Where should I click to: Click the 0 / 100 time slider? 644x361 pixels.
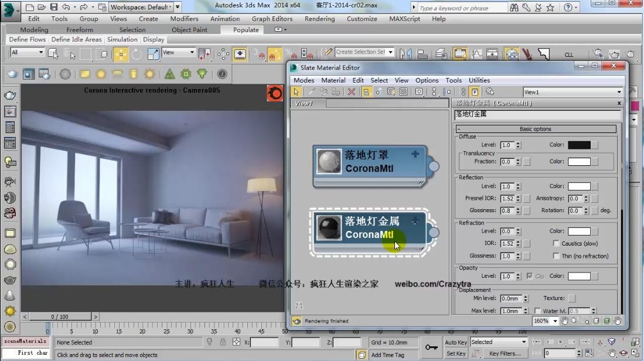pyautogui.click(x=60, y=316)
